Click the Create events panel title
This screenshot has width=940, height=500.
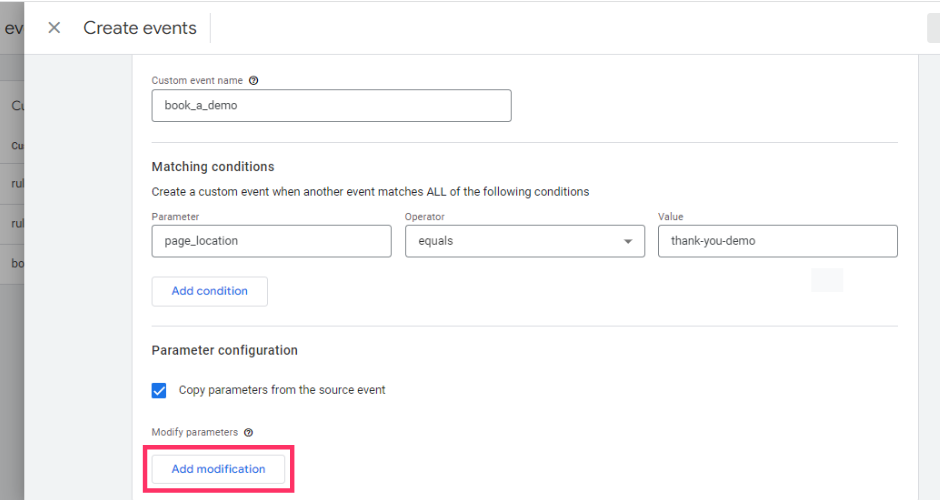pyautogui.click(x=140, y=28)
